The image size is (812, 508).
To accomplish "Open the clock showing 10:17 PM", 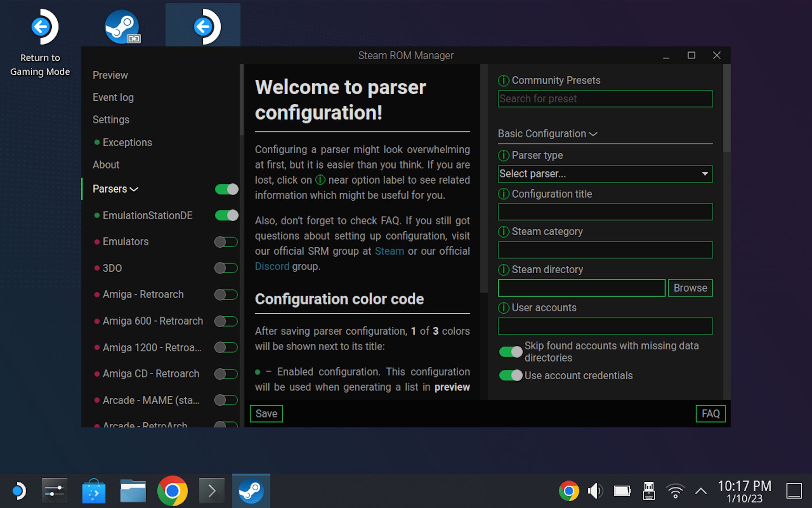I will [x=744, y=491].
